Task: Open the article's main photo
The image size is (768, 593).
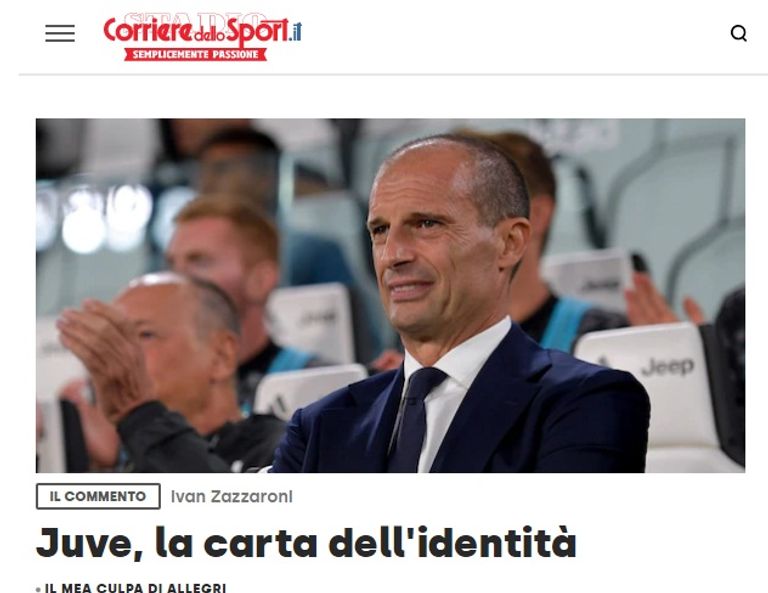Action: (390, 295)
